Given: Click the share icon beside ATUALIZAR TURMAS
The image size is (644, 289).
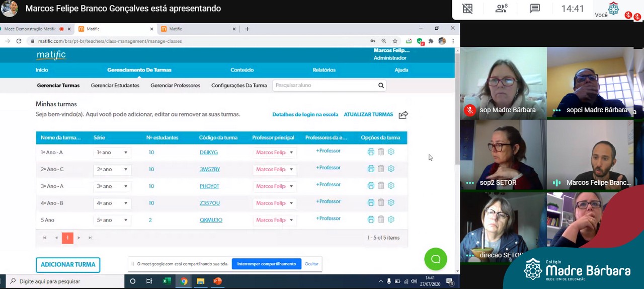Looking at the screenshot, I should tap(403, 115).
